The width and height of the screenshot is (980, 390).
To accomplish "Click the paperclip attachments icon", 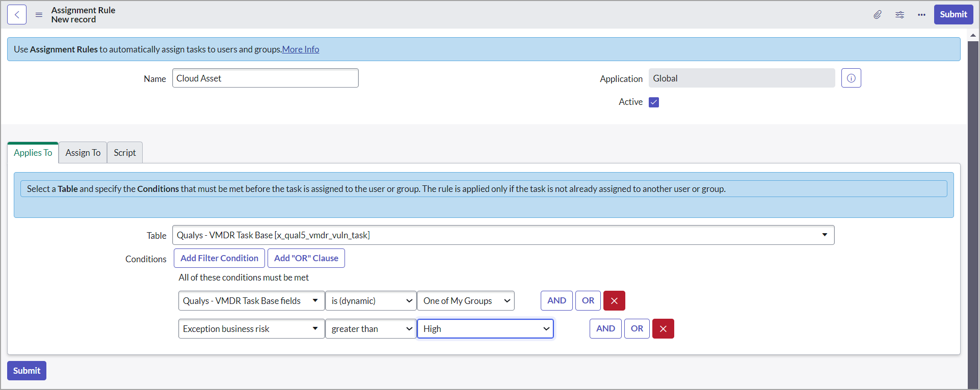I will click(x=877, y=15).
